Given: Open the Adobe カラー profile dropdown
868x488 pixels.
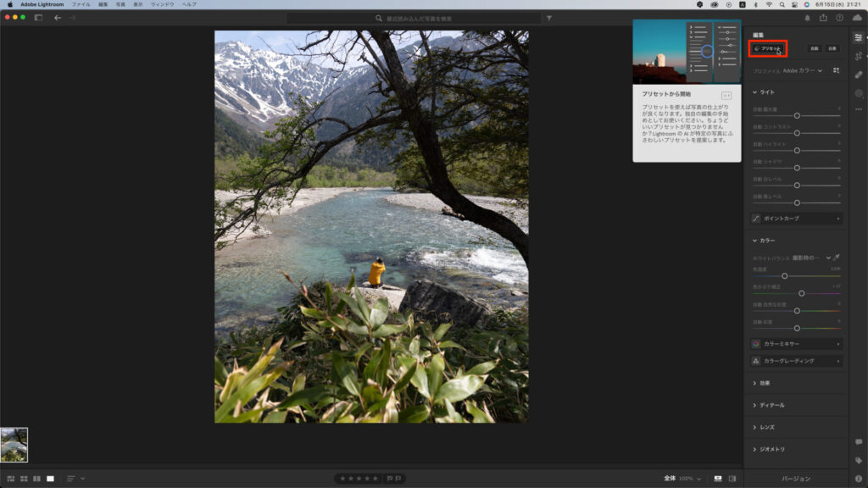Looking at the screenshot, I should [802, 71].
